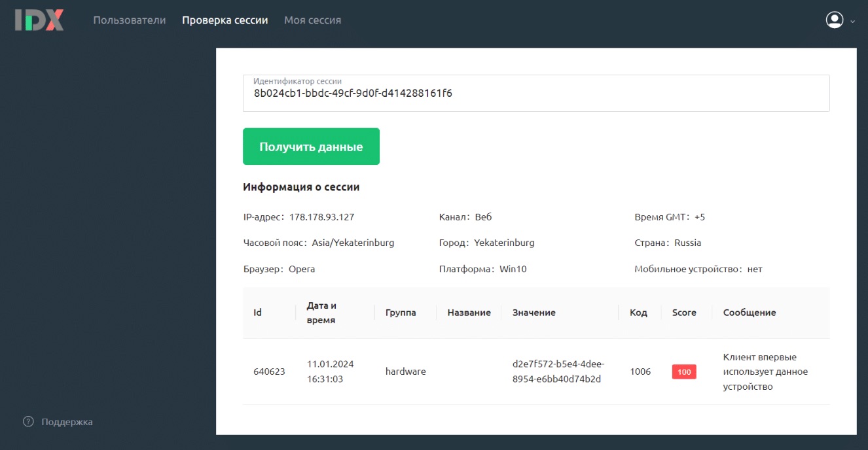This screenshot has width=868, height=450.
Task: Focus the Идентификатор сессии input field
Action: (x=536, y=93)
